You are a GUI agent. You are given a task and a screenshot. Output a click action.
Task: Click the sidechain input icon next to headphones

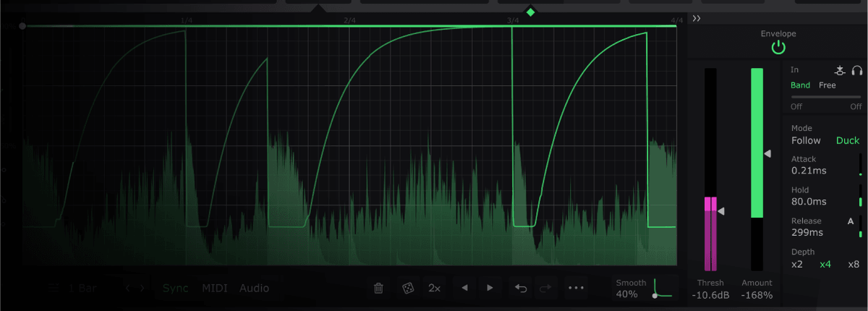839,70
